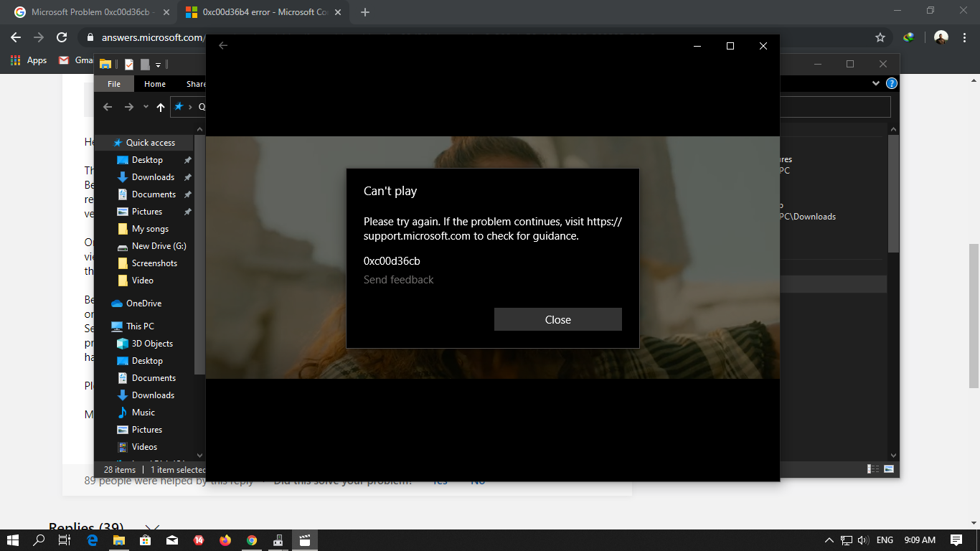
Task: Switch to Home tab in File Explorer
Action: 155,84
